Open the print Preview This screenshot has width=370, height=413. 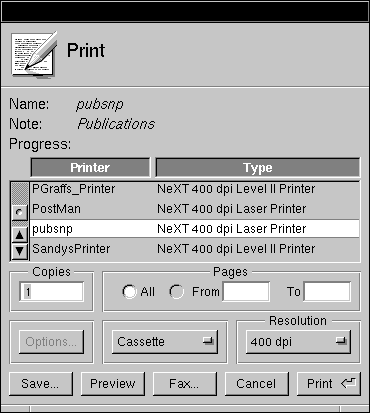[113, 384]
